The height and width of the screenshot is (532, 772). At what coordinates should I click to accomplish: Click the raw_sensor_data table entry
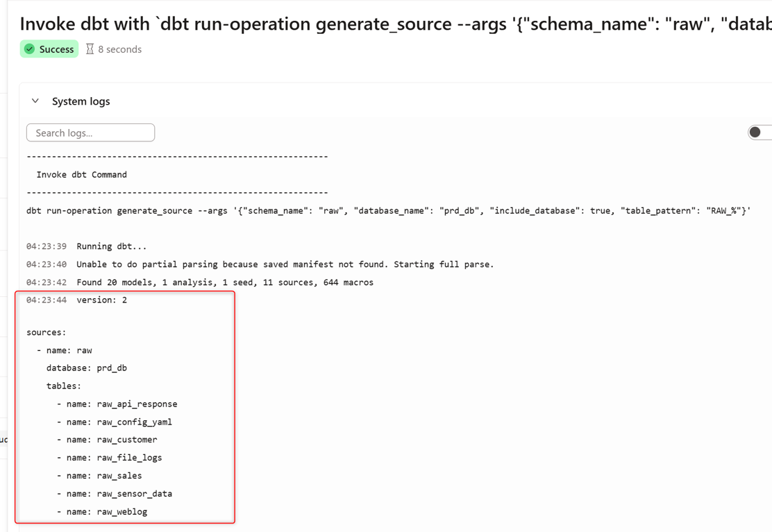click(x=115, y=494)
